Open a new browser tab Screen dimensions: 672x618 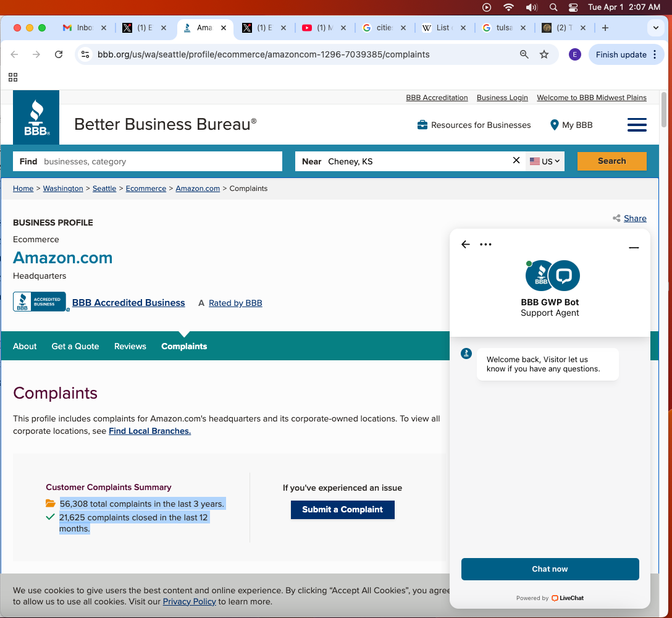coord(605,28)
